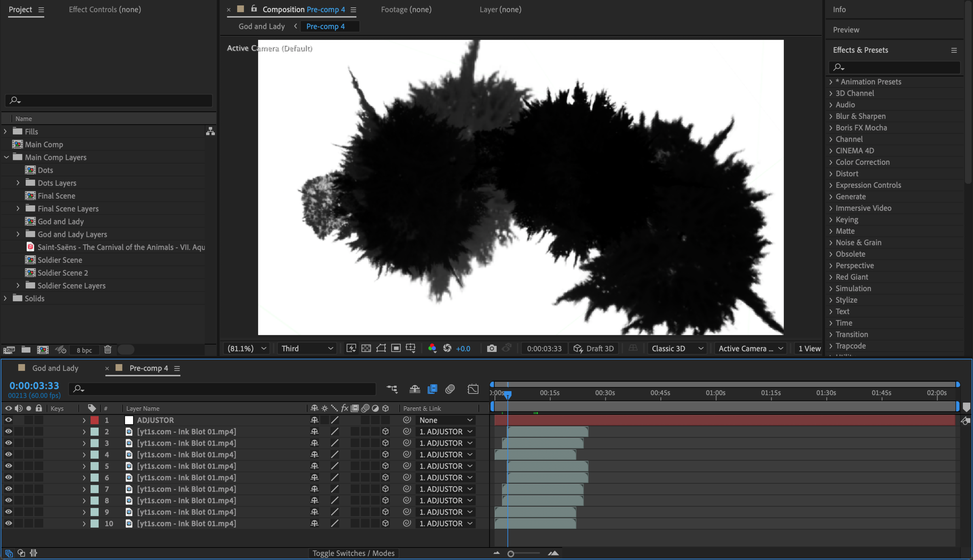Open the Effect Controls tab
The height and width of the screenshot is (560, 973).
point(105,9)
